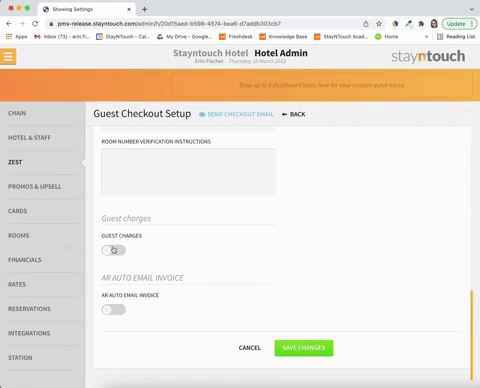Click the share icon in address bar
Image resolution: width=480 pixels, height=388 pixels.
pos(366,24)
